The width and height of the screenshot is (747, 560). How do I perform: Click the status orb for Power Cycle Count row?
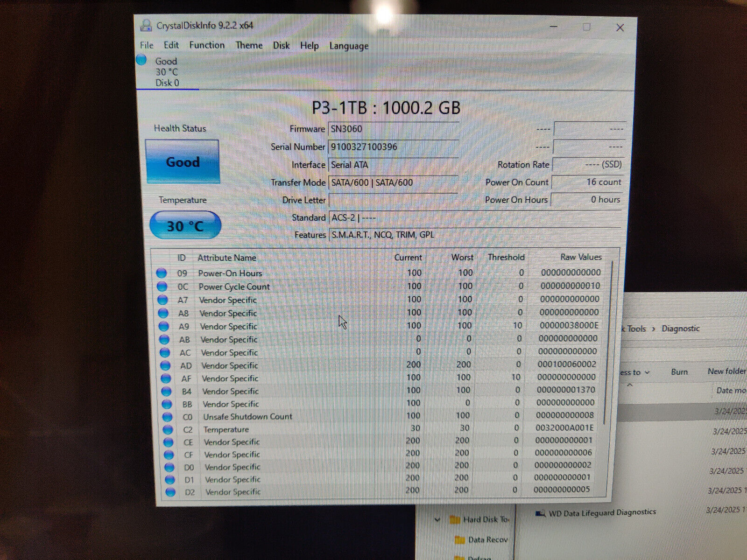point(162,286)
